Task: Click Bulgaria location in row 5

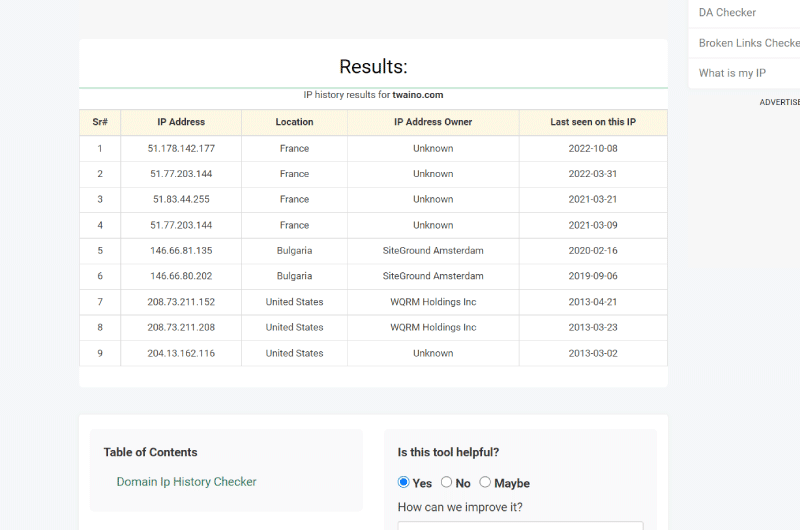Action: coord(294,250)
